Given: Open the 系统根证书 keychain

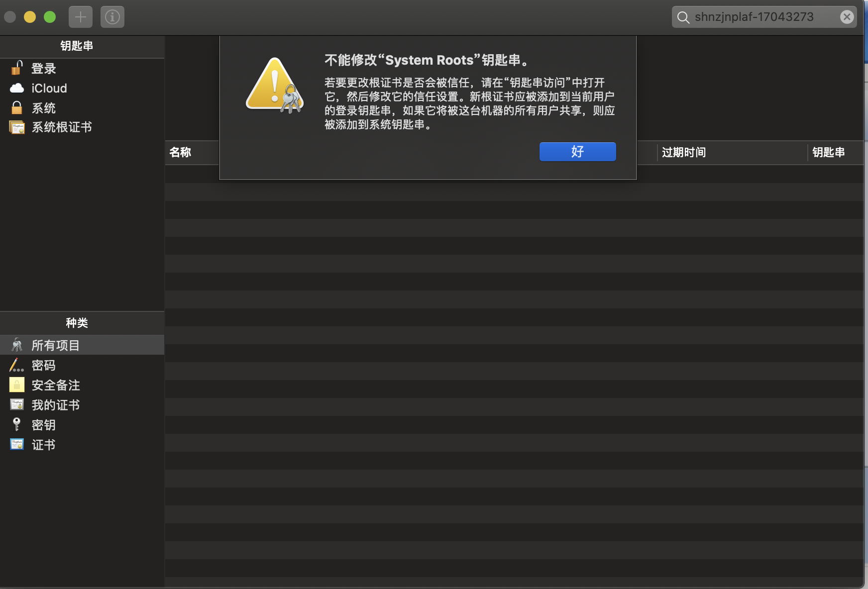Looking at the screenshot, I should pos(61,127).
